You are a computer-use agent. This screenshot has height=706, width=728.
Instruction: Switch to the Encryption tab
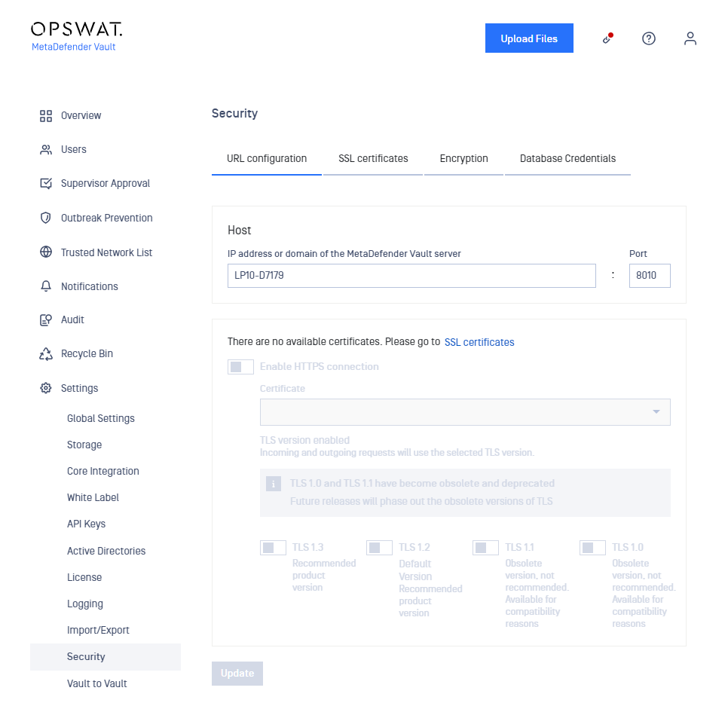[463, 159]
